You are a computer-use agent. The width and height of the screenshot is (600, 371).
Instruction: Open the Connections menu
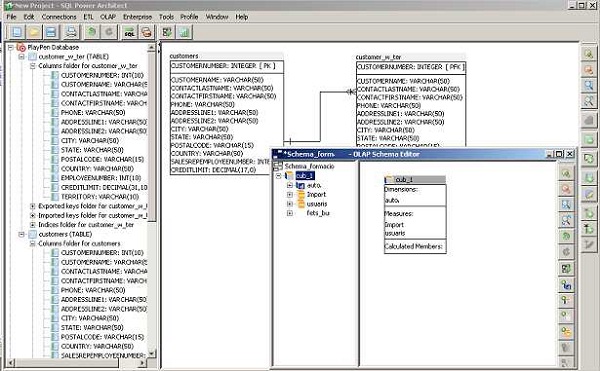tap(59, 17)
